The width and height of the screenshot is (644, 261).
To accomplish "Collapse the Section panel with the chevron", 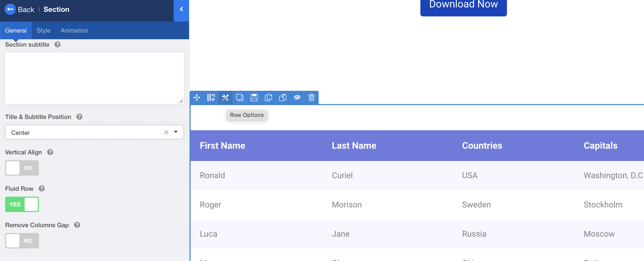I will pos(181,9).
